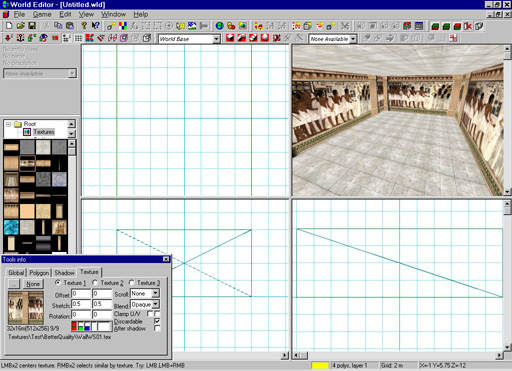Select the Texture 3 radio button
The height and width of the screenshot is (371, 512).
(132, 283)
